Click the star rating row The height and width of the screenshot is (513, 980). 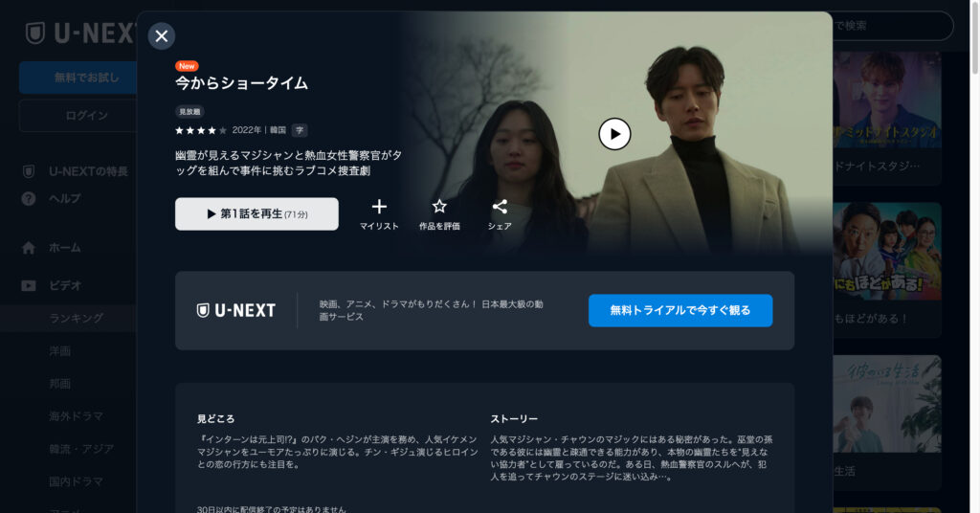pyautogui.click(x=201, y=130)
